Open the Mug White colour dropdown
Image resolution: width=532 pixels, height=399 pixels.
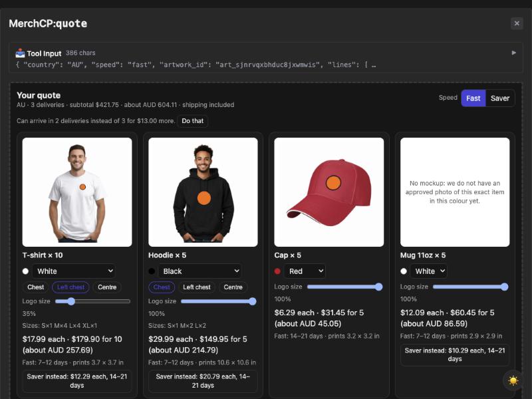(x=428, y=271)
